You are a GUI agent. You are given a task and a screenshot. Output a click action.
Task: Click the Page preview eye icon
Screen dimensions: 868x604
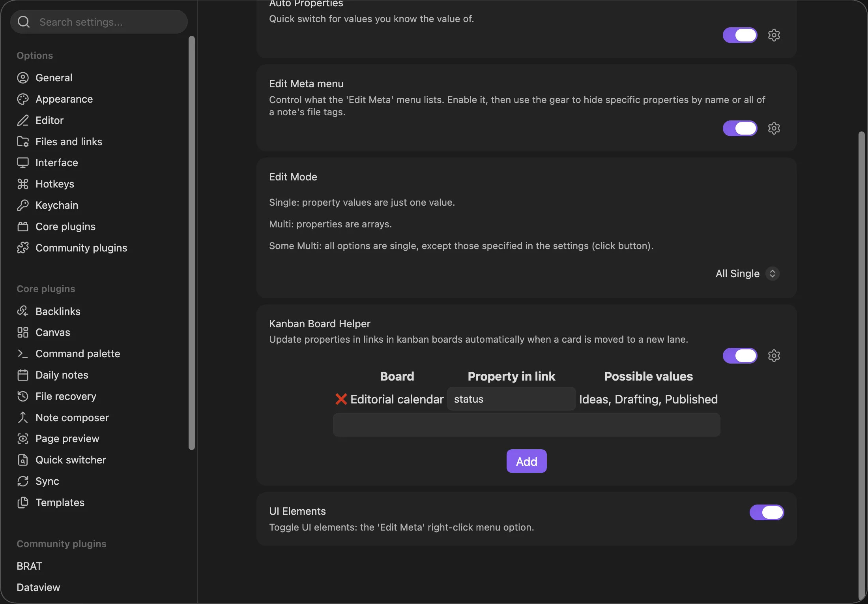pos(23,439)
